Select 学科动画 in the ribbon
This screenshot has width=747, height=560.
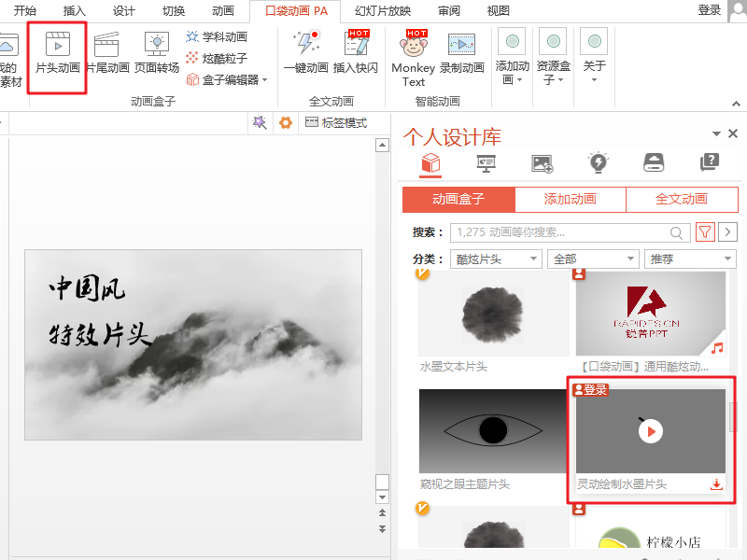[x=217, y=36]
